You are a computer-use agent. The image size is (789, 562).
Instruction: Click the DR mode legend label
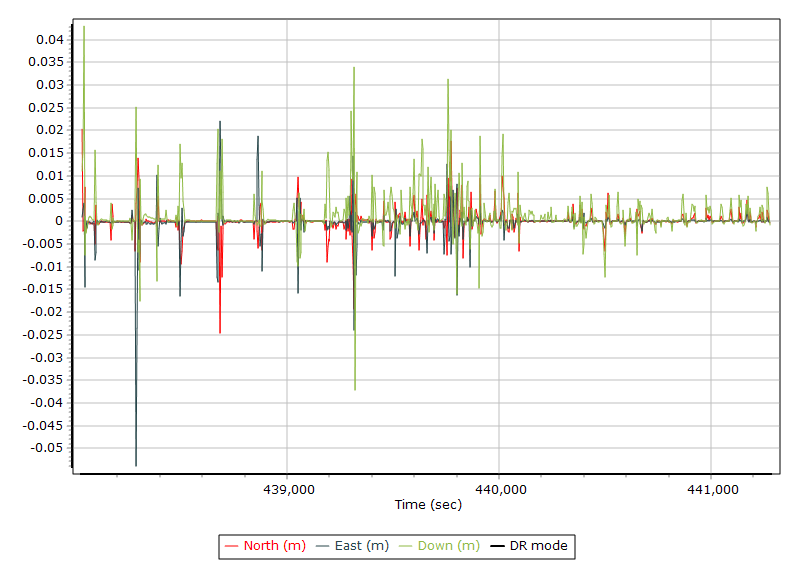pyautogui.click(x=540, y=545)
